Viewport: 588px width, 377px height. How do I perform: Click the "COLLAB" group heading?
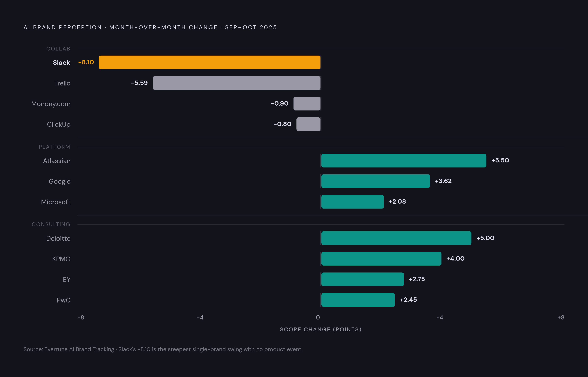(58, 49)
